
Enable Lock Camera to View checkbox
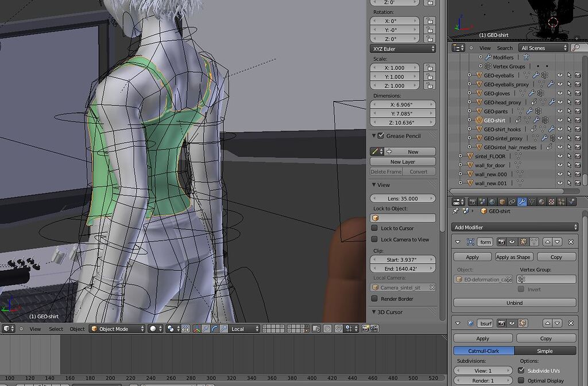(374, 239)
